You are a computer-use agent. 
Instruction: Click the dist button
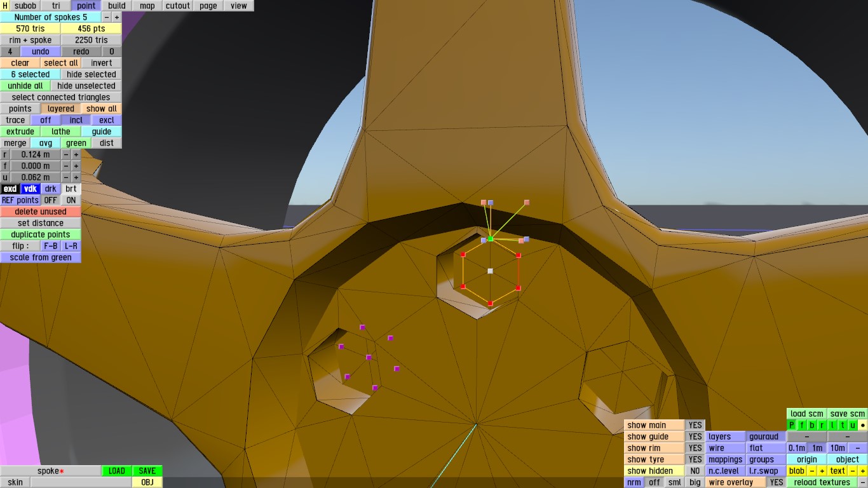point(107,143)
